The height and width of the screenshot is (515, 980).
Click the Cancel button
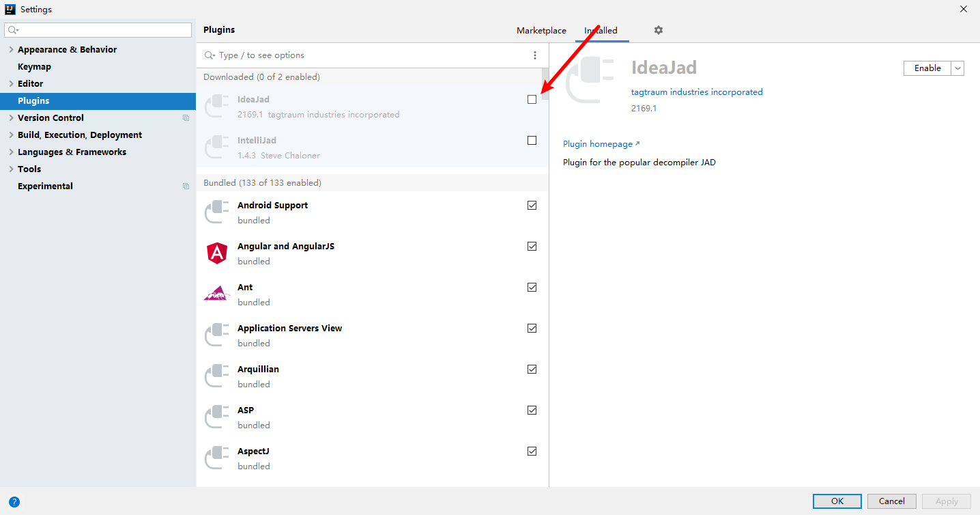click(x=891, y=501)
